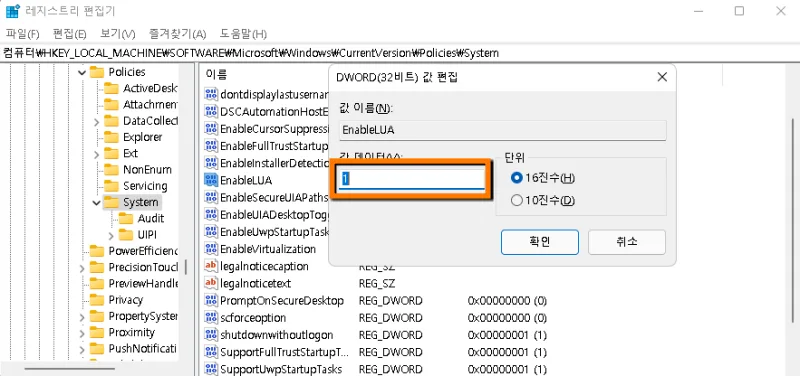Expand the DataCollection tree node
The height and width of the screenshot is (376, 800).
pyautogui.click(x=96, y=121)
